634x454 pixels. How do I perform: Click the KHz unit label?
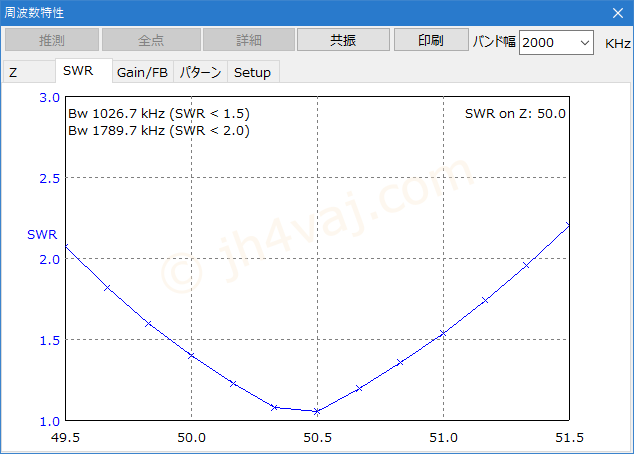pos(617,43)
